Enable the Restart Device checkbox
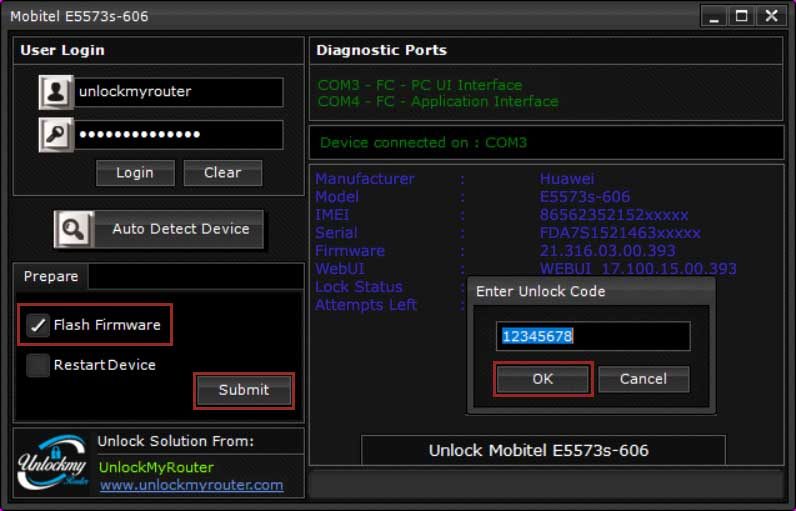Image resolution: width=796 pixels, height=511 pixels. (x=38, y=365)
